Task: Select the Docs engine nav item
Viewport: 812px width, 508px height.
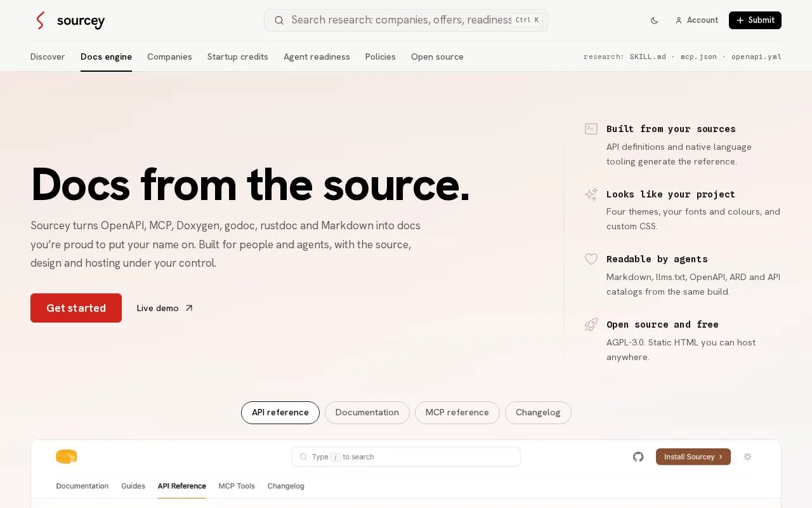Action: coord(106,57)
